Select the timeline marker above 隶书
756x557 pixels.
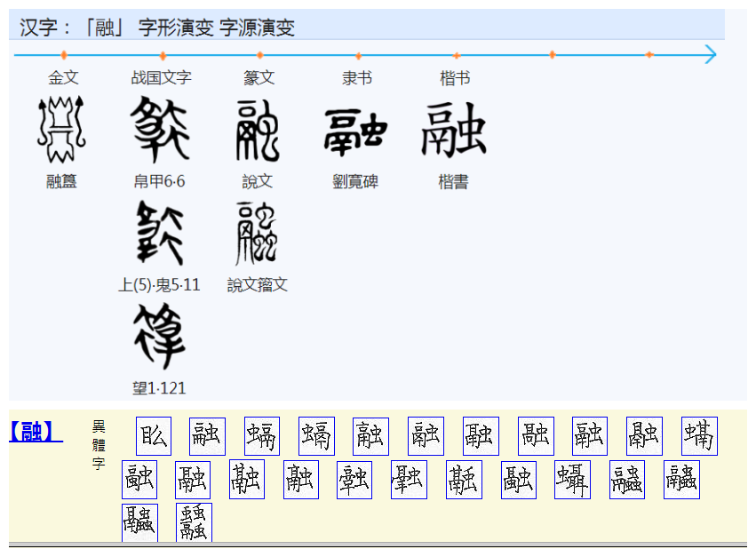(x=358, y=55)
